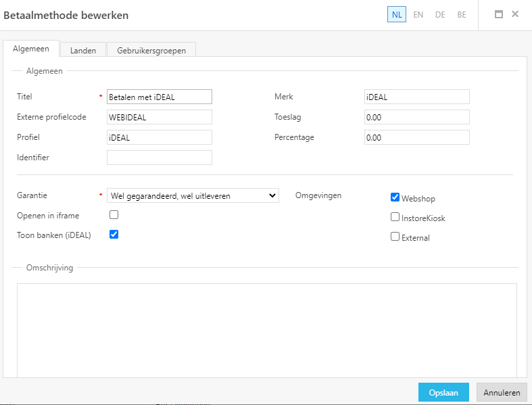Switch language to NL

tap(397, 15)
